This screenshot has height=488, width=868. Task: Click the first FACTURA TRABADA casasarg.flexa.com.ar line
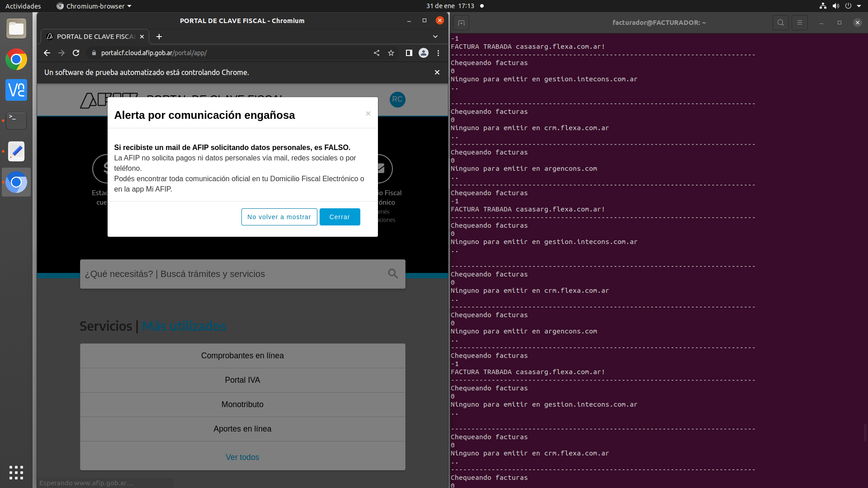pos(528,47)
